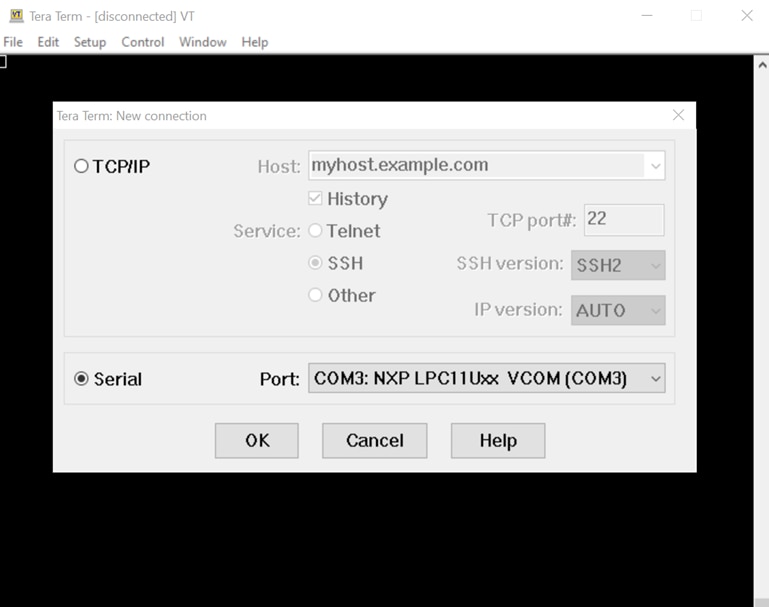Select the TCP/IP radio button
The width and height of the screenshot is (769, 607).
tap(81, 166)
